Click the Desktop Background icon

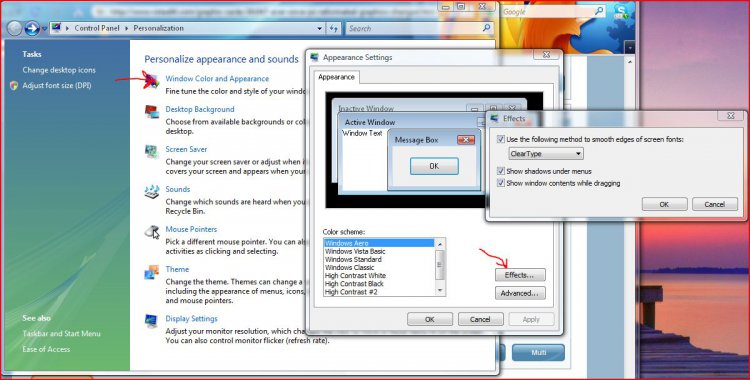(x=152, y=112)
